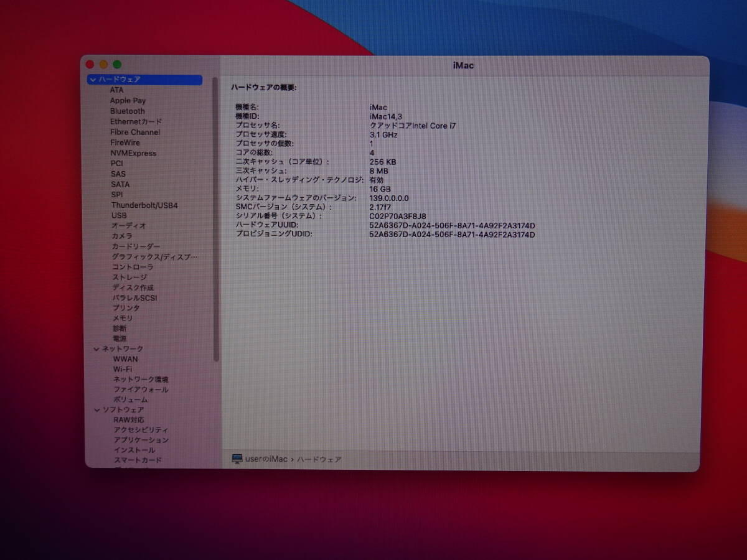Select カメラ in the sidebar

pyautogui.click(x=121, y=236)
